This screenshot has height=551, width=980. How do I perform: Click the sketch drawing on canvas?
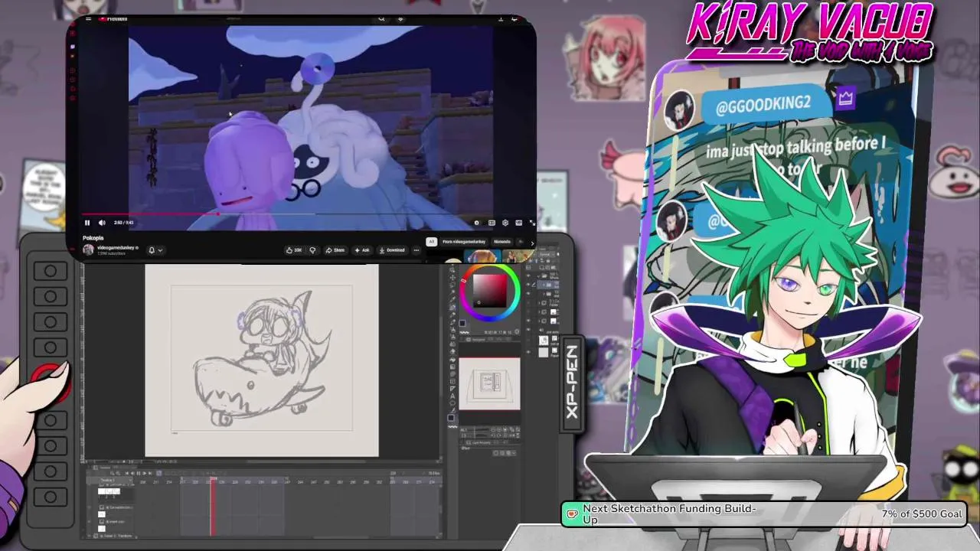click(x=263, y=361)
